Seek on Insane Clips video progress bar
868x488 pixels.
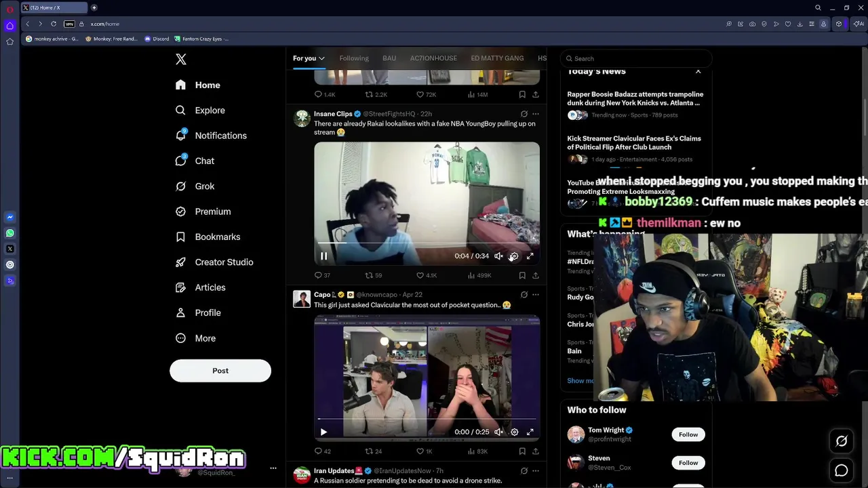pos(427,243)
